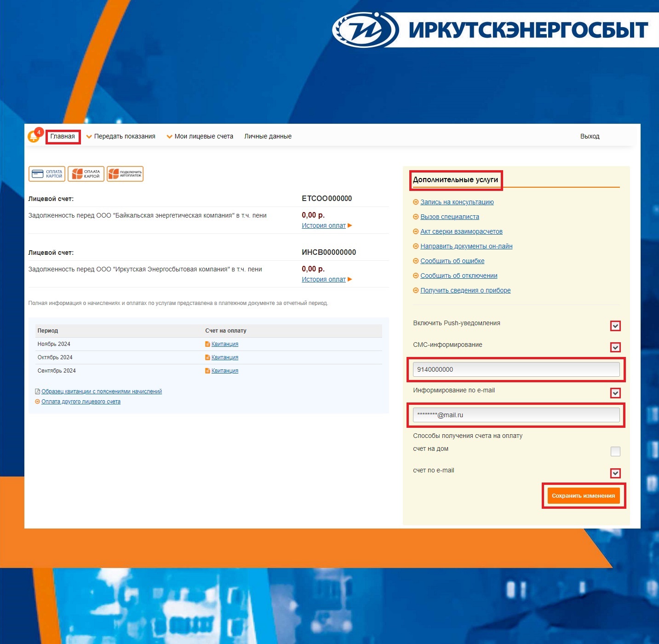Click the e-mail address input field
Viewport: 659px width, 644px height.
[x=516, y=415]
